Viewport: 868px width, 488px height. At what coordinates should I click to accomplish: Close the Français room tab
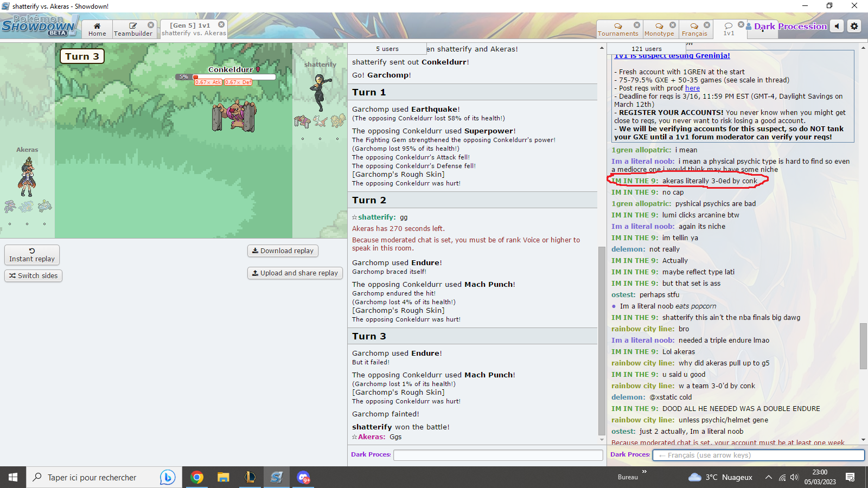(707, 25)
